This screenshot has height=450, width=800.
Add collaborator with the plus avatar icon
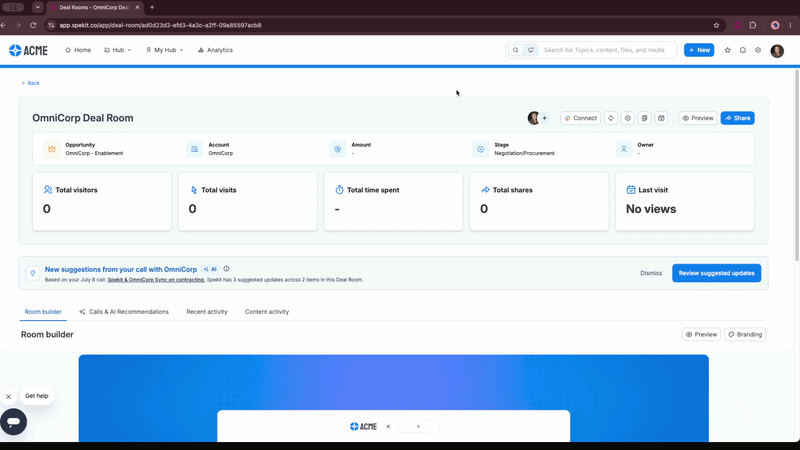[544, 118]
